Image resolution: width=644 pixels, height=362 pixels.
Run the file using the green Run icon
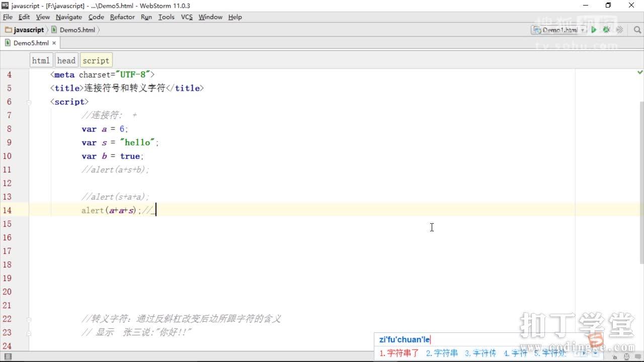click(594, 30)
